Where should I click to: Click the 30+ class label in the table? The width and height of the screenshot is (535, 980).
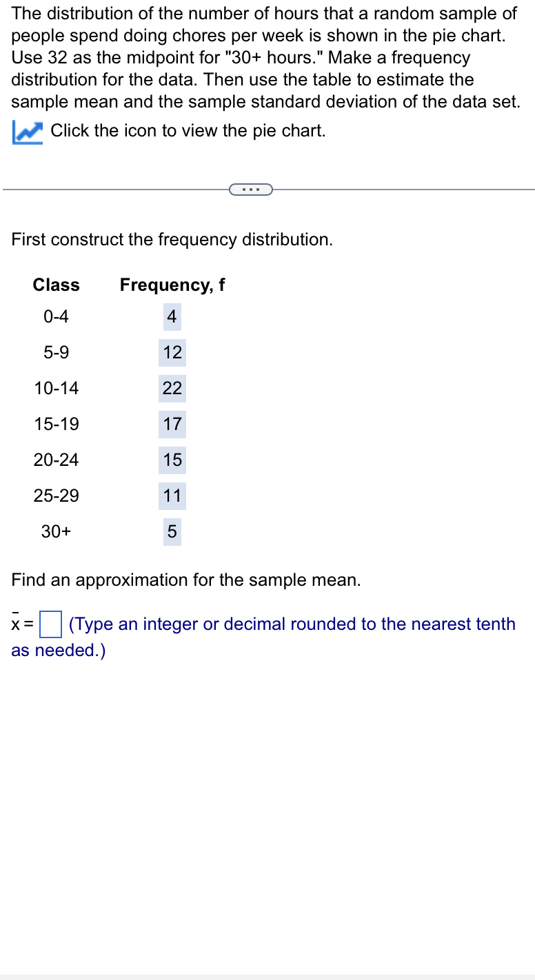click(x=55, y=531)
